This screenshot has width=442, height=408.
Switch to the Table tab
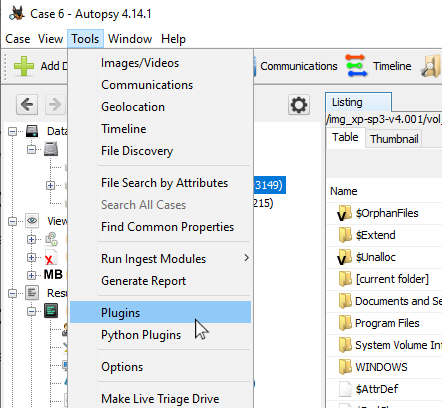coord(345,137)
